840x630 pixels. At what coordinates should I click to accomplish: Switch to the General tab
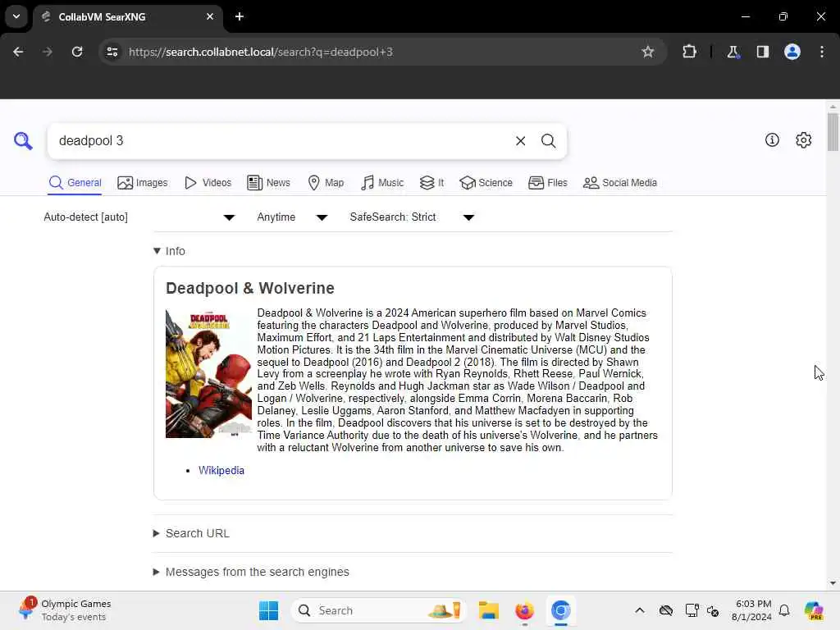pyautogui.click(x=75, y=183)
